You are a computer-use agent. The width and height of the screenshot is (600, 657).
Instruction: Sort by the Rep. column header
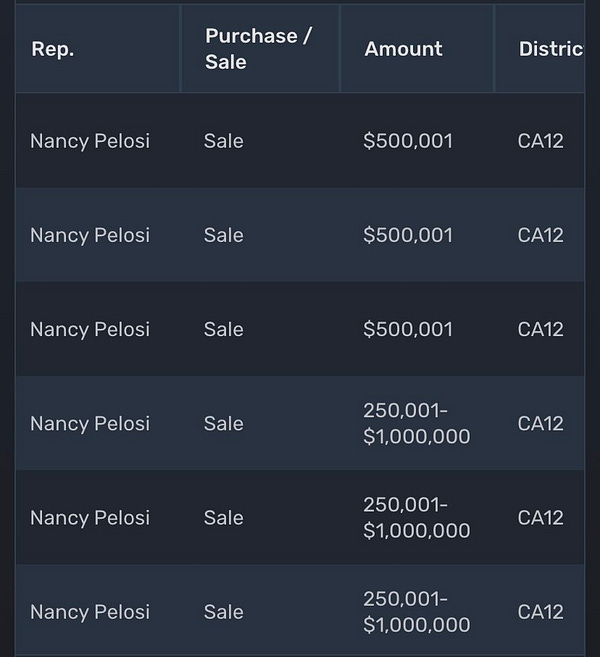(x=53, y=49)
